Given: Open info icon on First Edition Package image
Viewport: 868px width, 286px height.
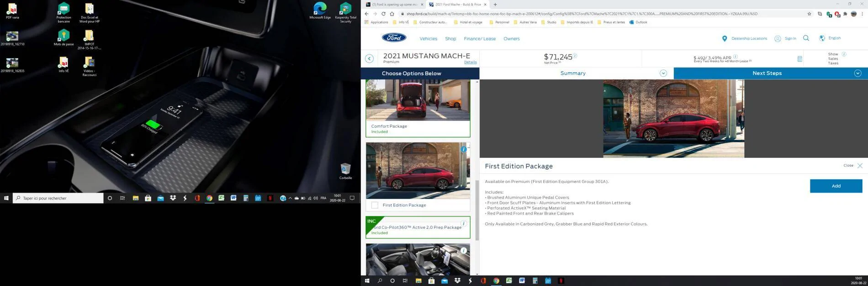Looking at the screenshot, I should coord(464,149).
